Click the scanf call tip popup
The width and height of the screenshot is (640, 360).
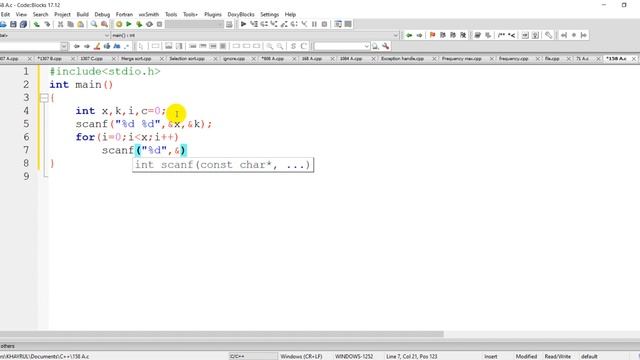tap(223, 165)
